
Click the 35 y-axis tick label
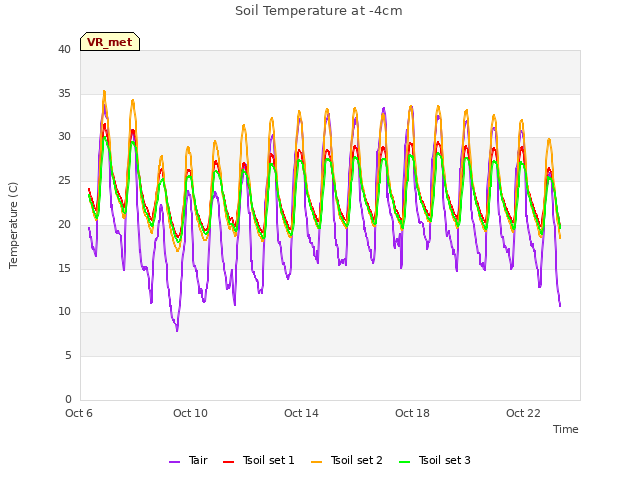[64, 93]
